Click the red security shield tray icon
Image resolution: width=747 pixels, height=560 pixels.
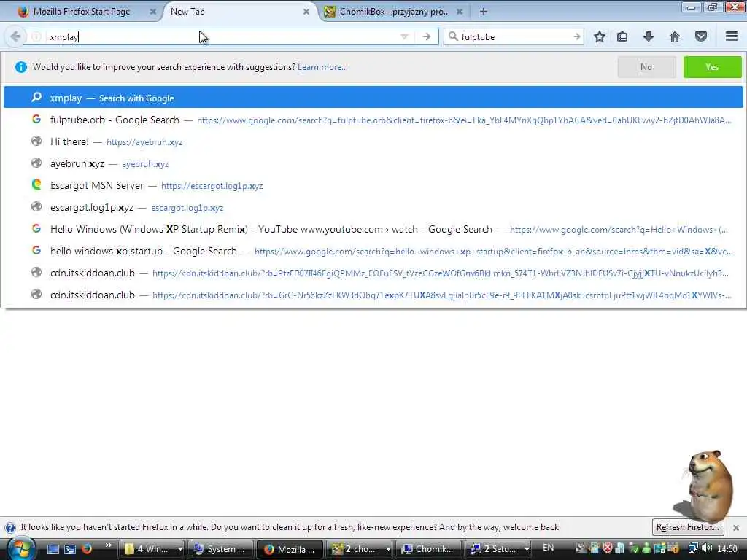pos(608,548)
